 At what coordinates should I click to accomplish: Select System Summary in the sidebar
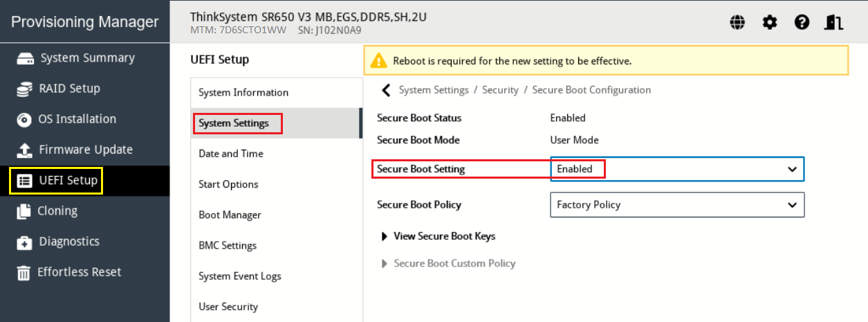87,58
